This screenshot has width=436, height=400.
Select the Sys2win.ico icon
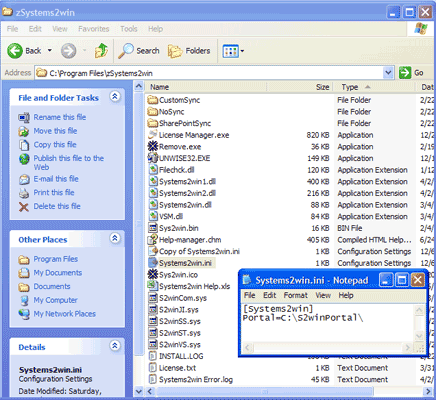point(153,274)
